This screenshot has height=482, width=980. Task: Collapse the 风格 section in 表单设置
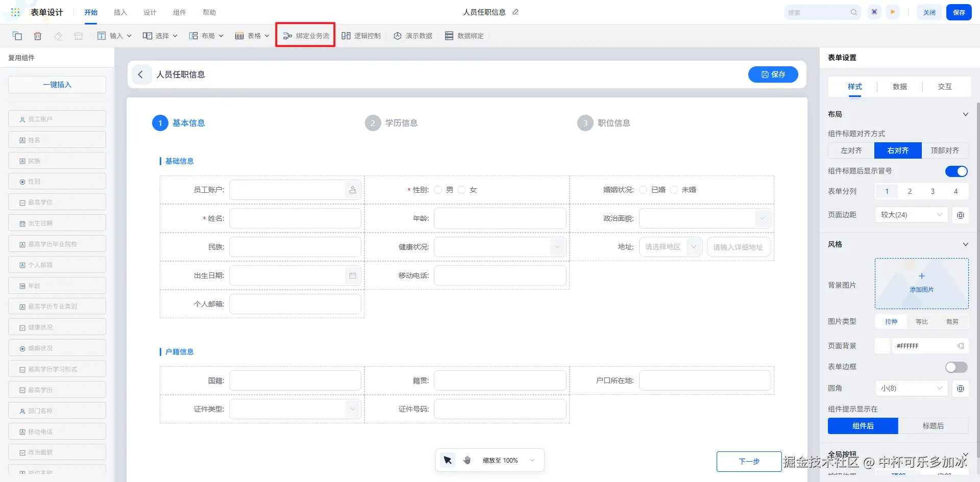(965, 244)
